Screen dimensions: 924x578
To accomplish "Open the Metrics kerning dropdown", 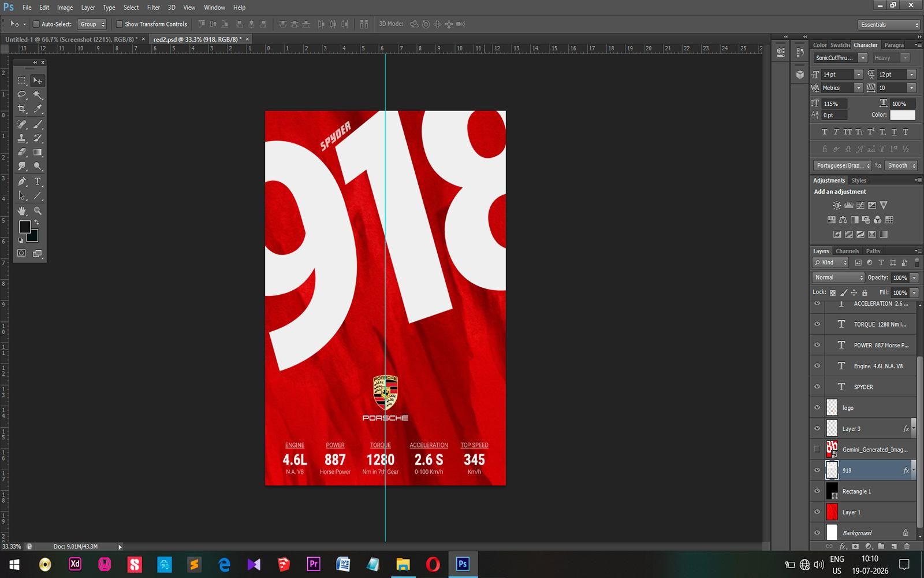I will [858, 88].
